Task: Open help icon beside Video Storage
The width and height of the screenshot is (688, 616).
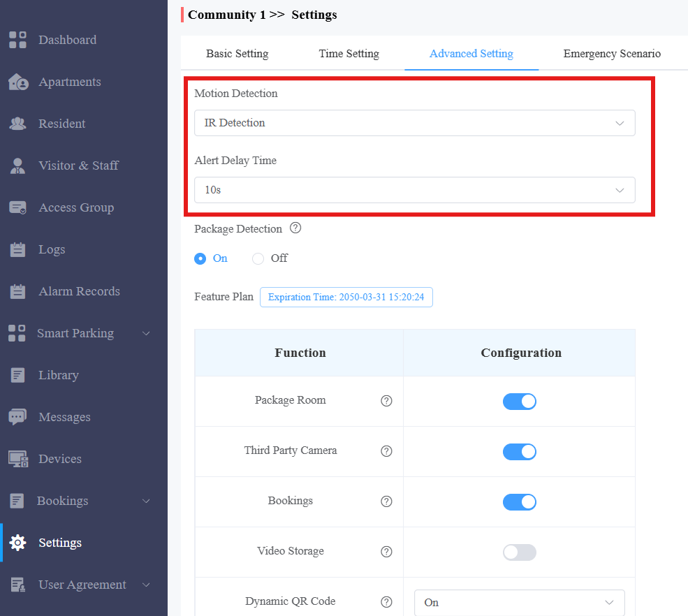Action: pos(386,552)
